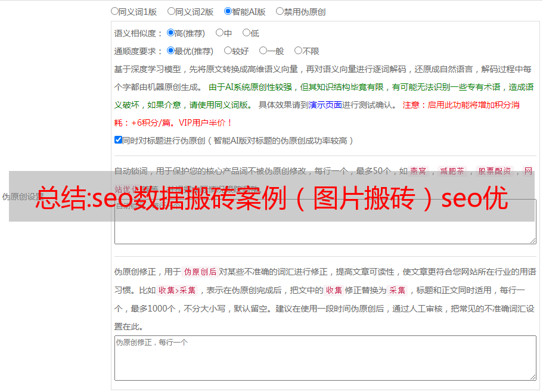This screenshot has height=392, width=543.
Task: Click into the 伪原创修正 textarea
Action: coord(325,358)
